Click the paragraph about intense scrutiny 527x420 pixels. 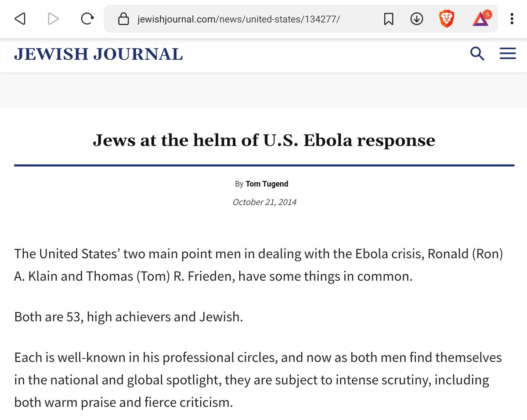[x=258, y=380]
